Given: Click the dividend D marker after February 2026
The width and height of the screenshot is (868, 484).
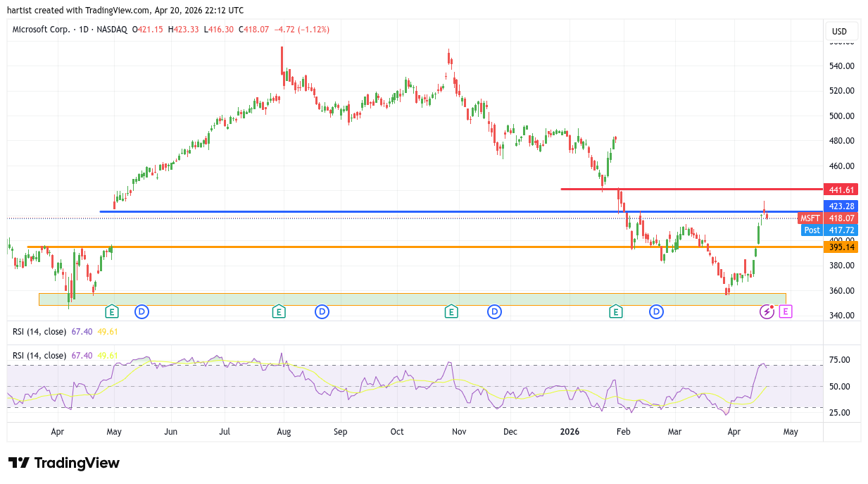Looking at the screenshot, I should [656, 311].
